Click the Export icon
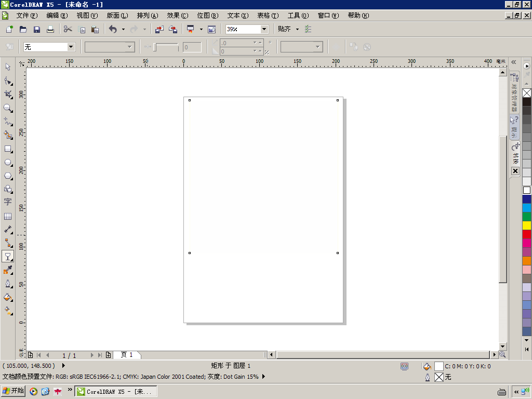 point(173,29)
